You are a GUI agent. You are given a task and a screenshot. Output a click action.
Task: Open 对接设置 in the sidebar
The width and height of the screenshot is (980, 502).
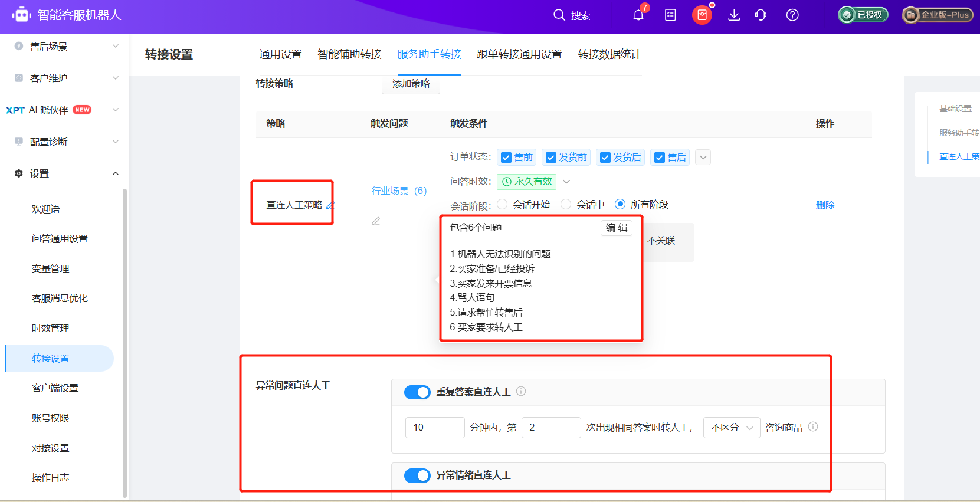click(x=50, y=448)
